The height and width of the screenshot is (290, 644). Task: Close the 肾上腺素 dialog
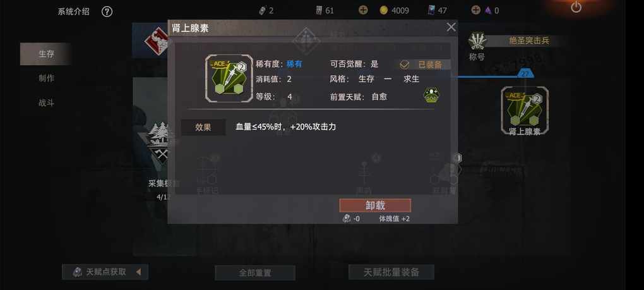click(x=451, y=28)
